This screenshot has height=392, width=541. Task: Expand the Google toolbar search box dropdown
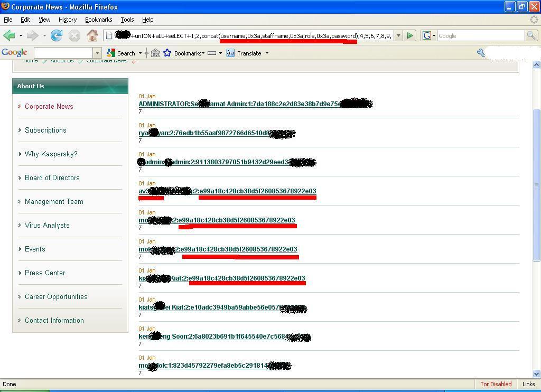97,53
